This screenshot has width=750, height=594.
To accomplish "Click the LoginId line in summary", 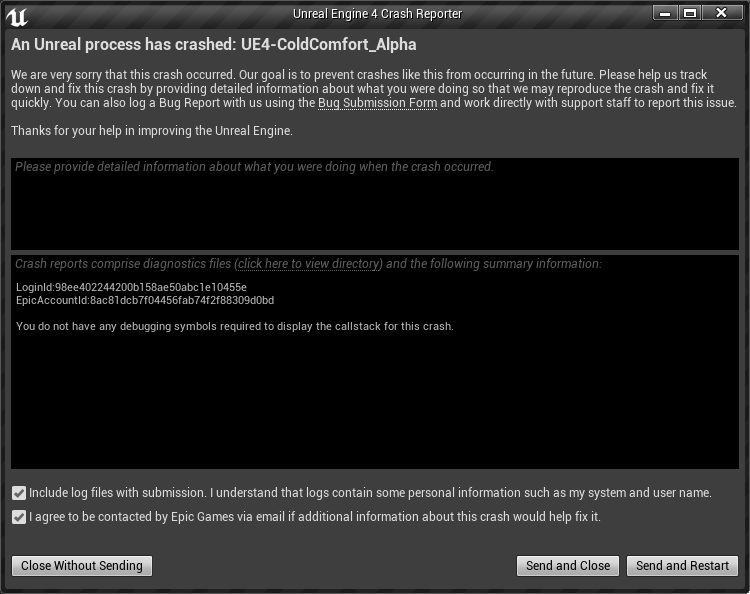I will point(132,287).
